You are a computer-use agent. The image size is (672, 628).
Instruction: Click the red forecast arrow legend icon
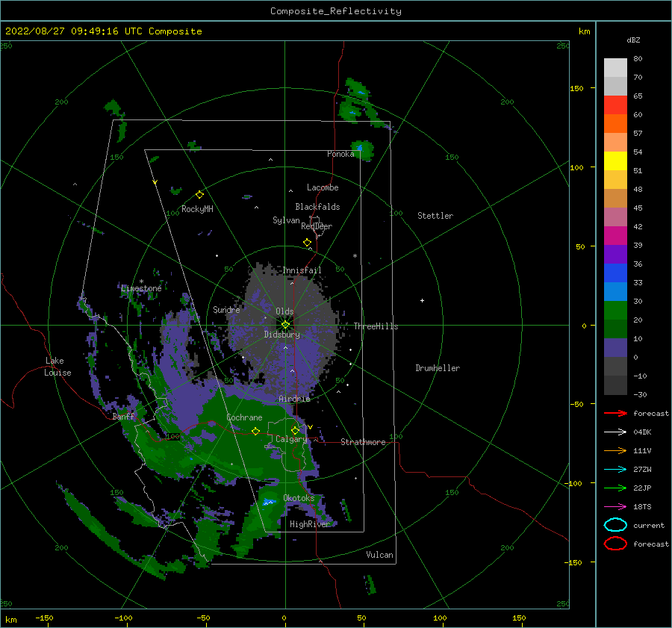click(x=615, y=413)
